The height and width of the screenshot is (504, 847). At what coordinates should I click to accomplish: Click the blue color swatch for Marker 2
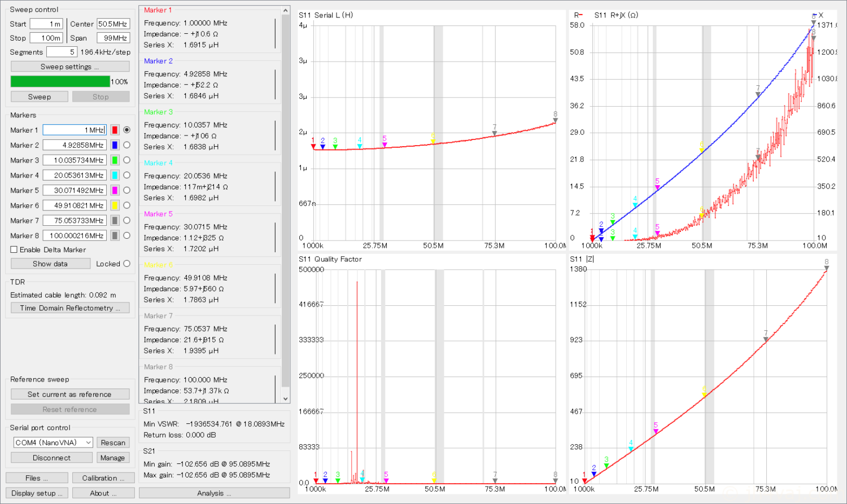(115, 145)
